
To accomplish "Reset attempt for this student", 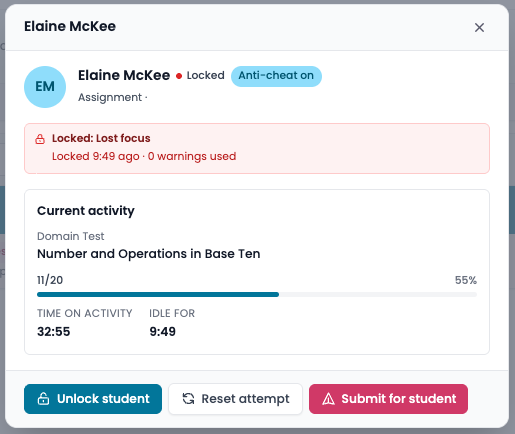I will click(x=235, y=399).
